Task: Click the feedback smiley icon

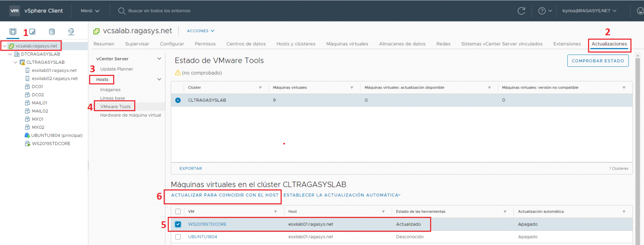Action: tap(641, 10)
